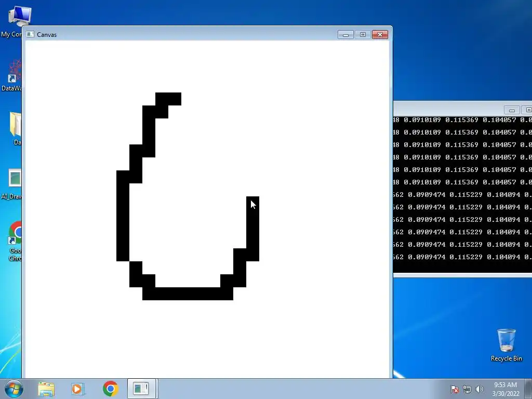Close the Canvas window
Image resolution: width=532 pixels, height=399 pixels.
click(380, 35)
